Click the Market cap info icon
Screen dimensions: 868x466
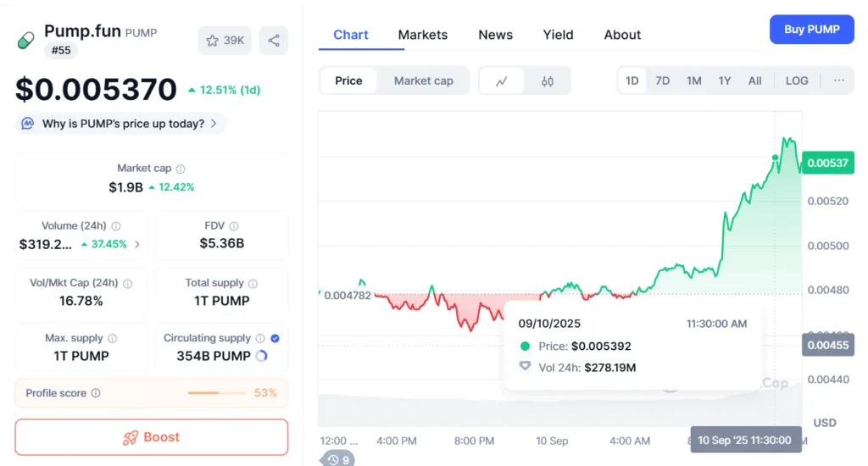181,169
